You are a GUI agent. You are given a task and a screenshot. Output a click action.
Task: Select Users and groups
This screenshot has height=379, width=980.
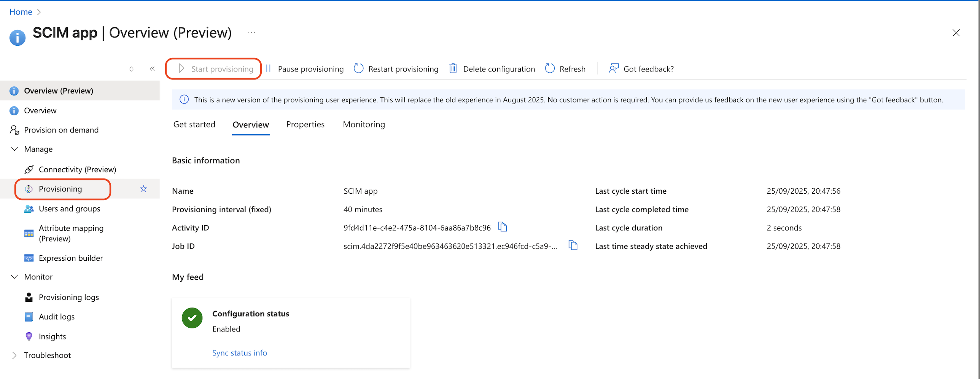69,209
